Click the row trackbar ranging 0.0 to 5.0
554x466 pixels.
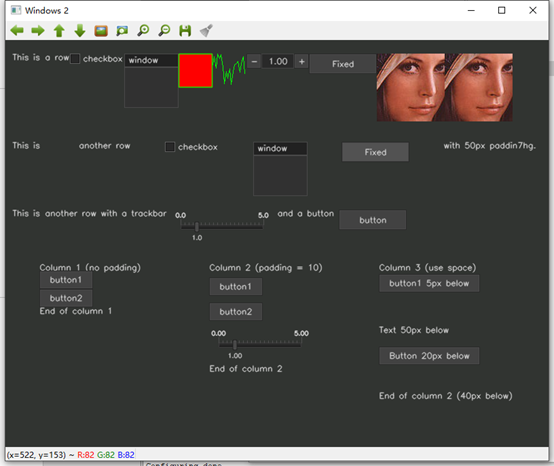click(x=222, y=225)
